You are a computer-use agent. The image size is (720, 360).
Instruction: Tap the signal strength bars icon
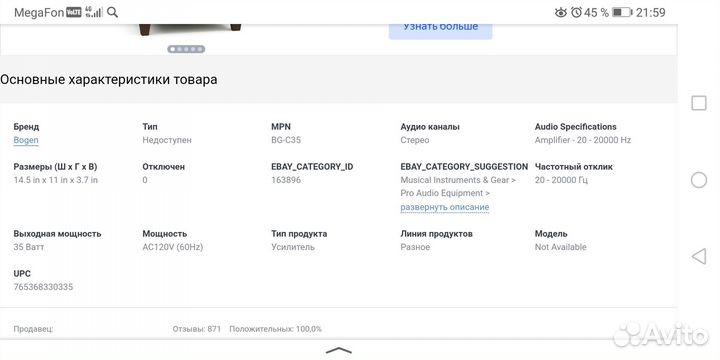point(94,12)
